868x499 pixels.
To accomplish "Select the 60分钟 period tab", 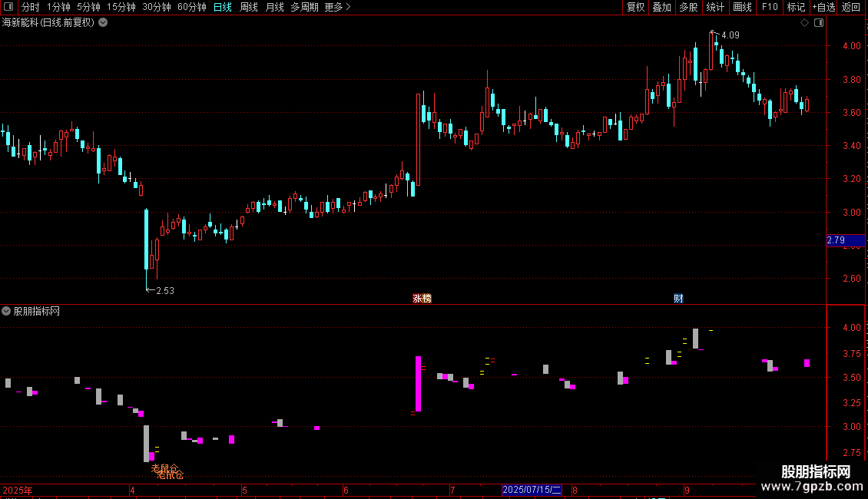I will pos(191,7).
